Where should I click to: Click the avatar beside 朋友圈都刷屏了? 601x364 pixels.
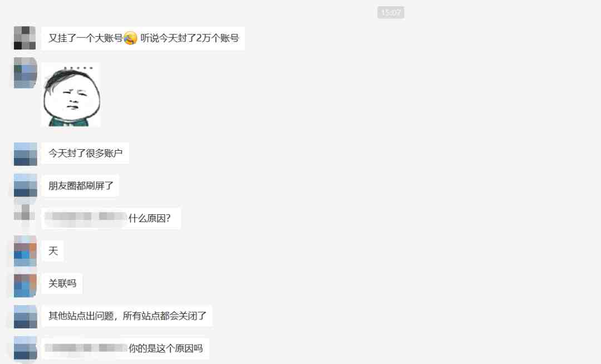[x=25, y=185]
